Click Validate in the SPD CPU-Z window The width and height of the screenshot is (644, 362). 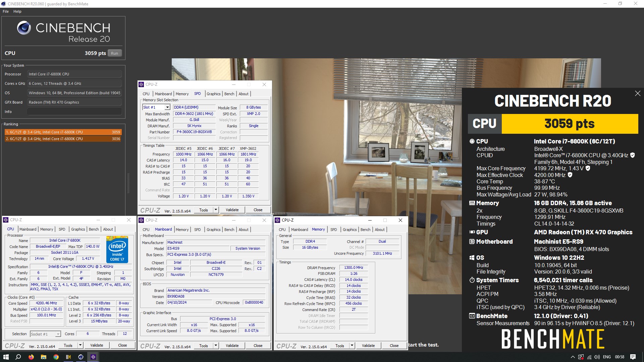(232, 210)
